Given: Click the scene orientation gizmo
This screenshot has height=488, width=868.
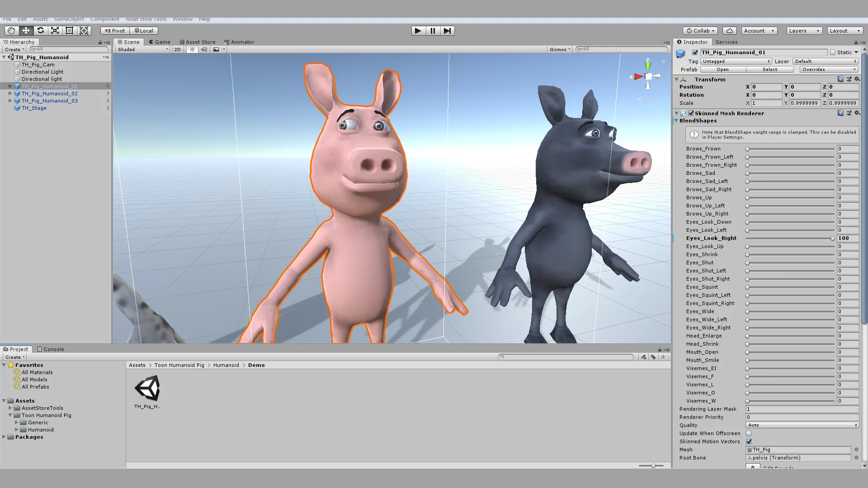Looking at the screenshot, I should pos(647,77).
